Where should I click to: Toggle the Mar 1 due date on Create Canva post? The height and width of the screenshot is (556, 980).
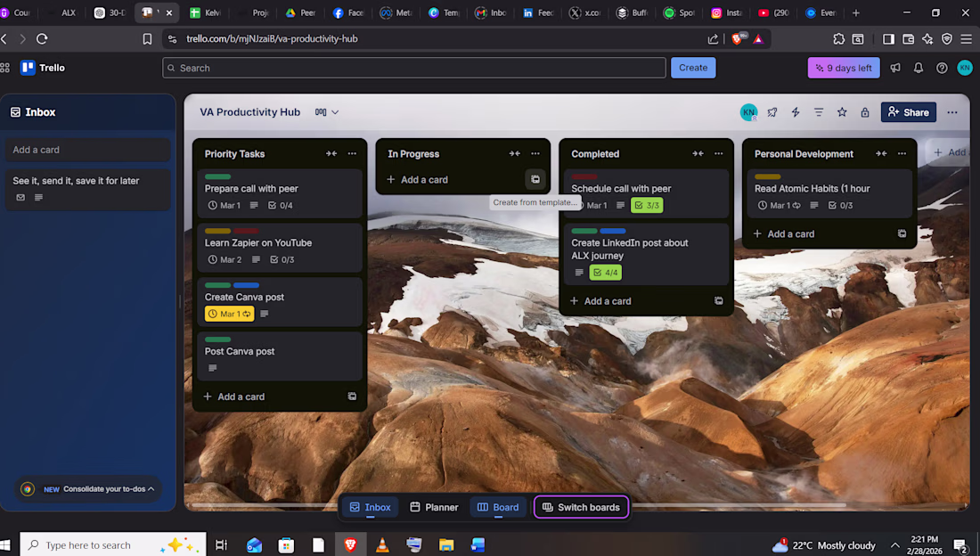[x=229, y=314]
